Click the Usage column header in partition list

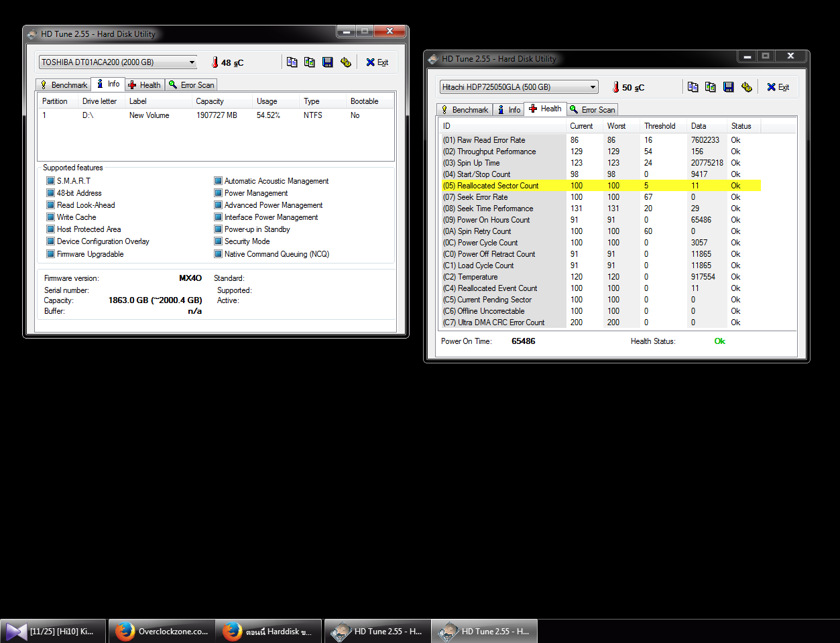pyautogui.click(x=276, y=101)
